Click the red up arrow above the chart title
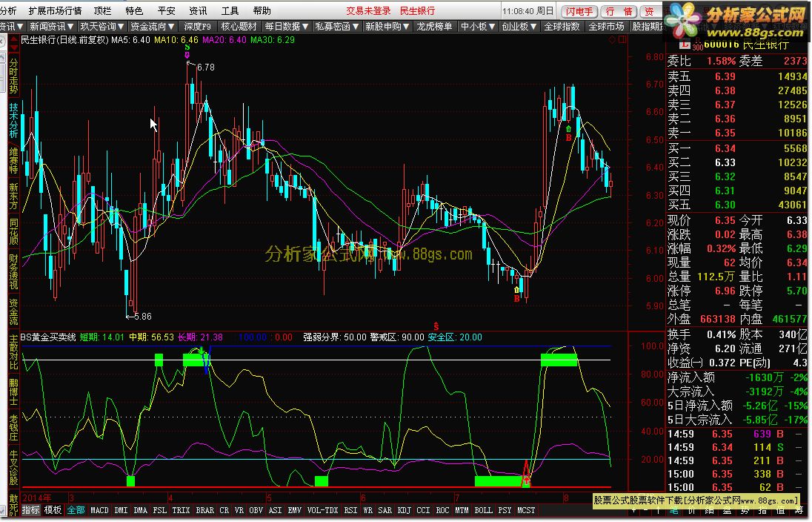This screenshot has height=522, width=812. tap(14, 39)
